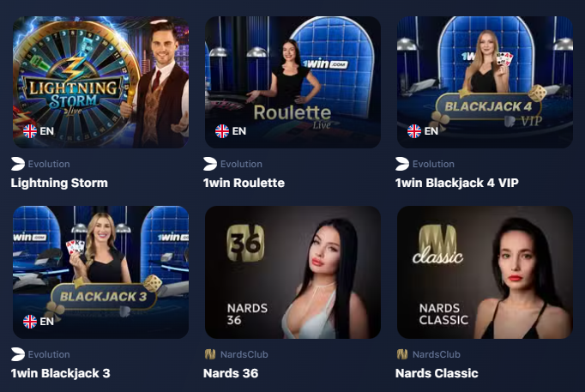Click UK flag icon on Blackjack 4 card
Image resolution: width=585 pixels, height=392 pixels.
pos(414,131)
